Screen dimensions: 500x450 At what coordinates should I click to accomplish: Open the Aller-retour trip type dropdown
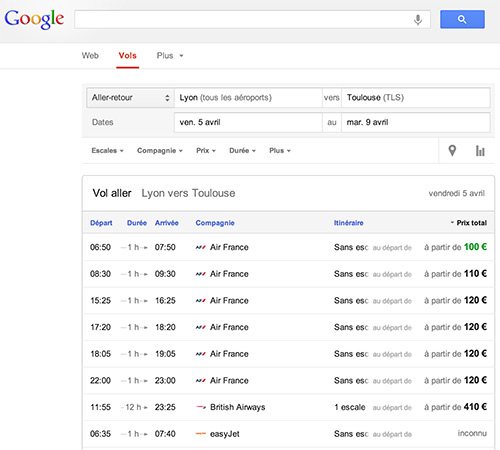pos(130,98)
